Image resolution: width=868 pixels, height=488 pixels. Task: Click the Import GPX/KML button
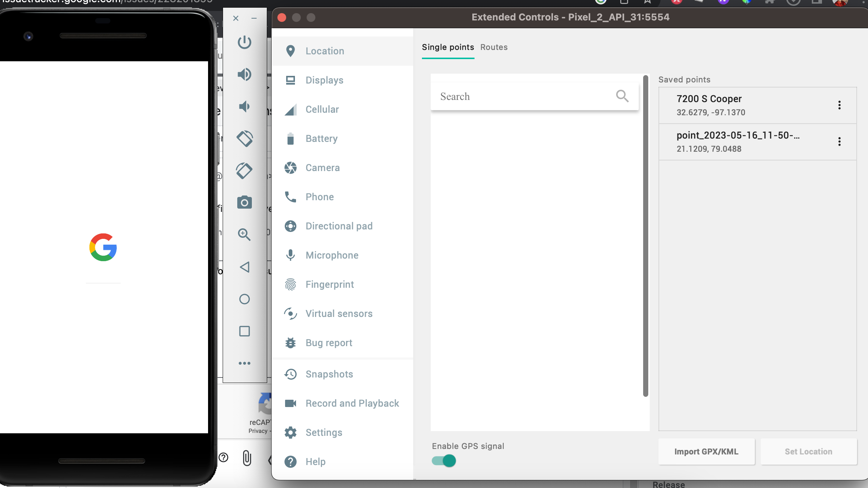pos(706,452)
